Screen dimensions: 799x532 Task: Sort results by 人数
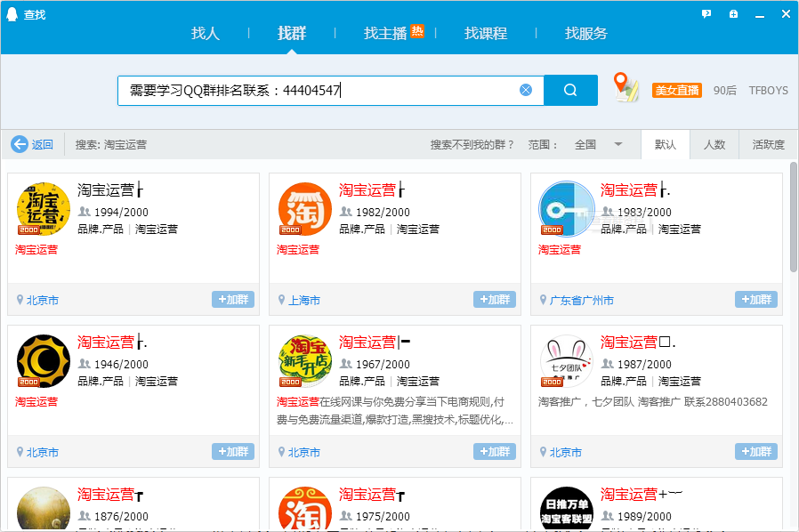coord(714,145)
